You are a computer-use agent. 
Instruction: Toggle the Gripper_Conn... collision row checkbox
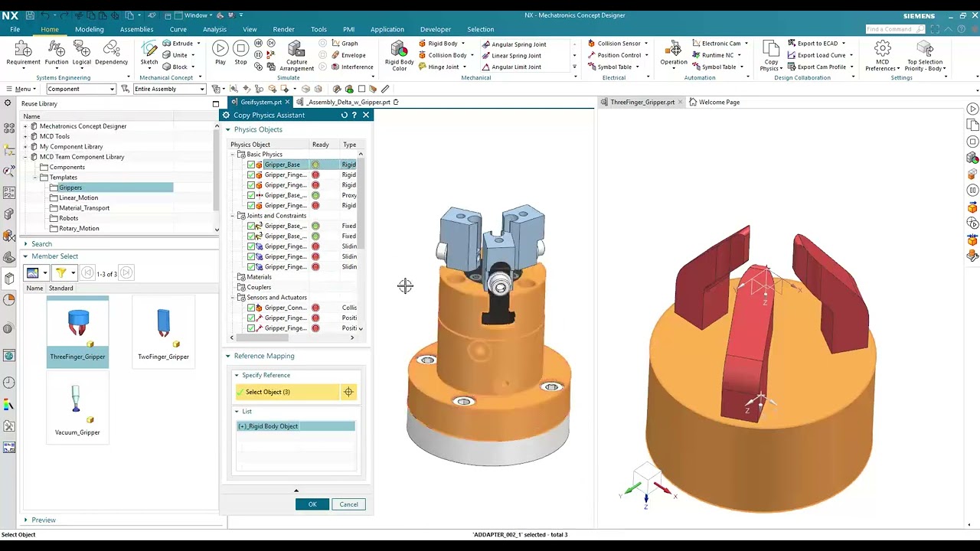click(251, 308)
